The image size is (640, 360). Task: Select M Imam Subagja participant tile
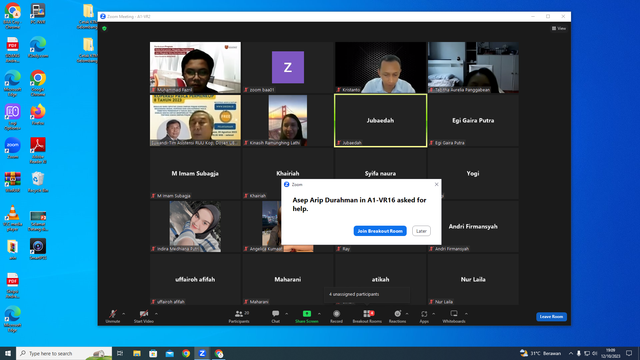click(x=195, y=173)
